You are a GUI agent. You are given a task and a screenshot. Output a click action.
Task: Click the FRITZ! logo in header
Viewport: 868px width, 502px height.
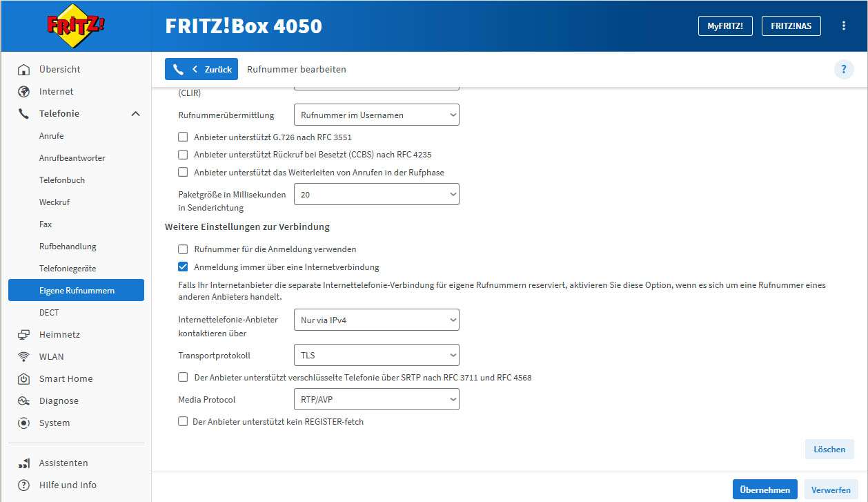(76, 26)
